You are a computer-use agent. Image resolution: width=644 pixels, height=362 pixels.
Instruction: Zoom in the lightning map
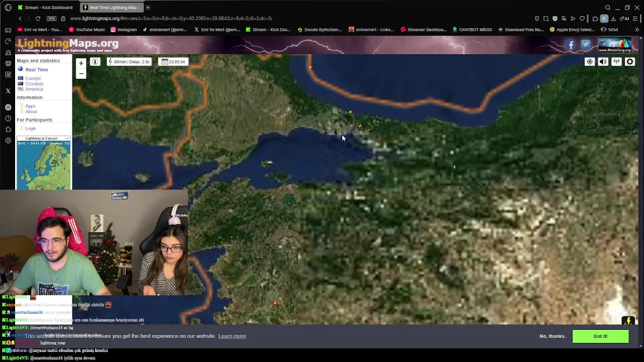click(x=81, y=63)
